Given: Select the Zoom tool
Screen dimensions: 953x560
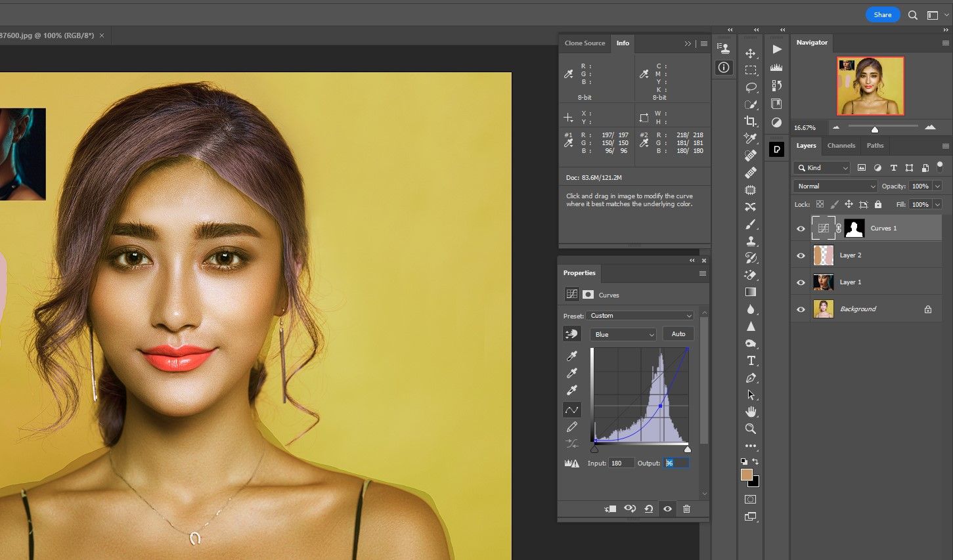Looking at the screenshot, I should click(751, 429).
